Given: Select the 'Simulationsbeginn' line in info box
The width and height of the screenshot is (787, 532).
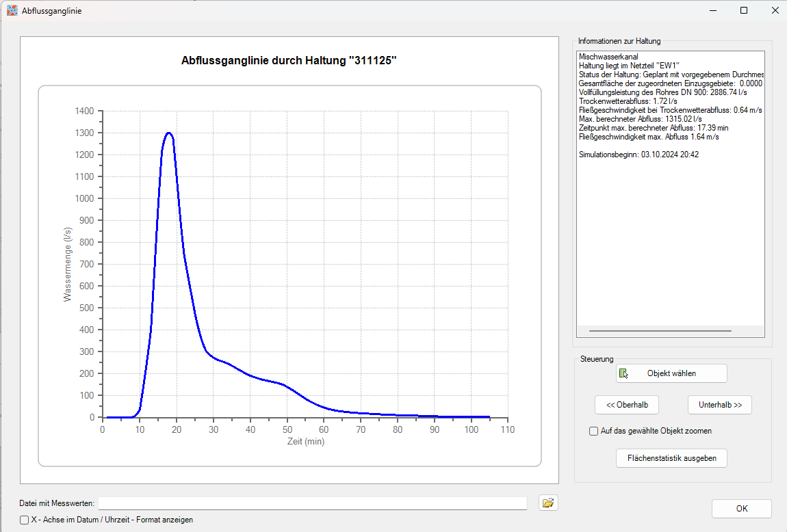Looking at the screenshot, I should (638, 155).
